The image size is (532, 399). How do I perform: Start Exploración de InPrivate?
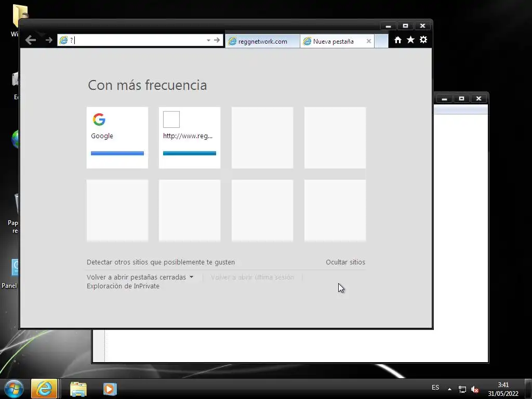pyautogui.click(x=123, y=286)
